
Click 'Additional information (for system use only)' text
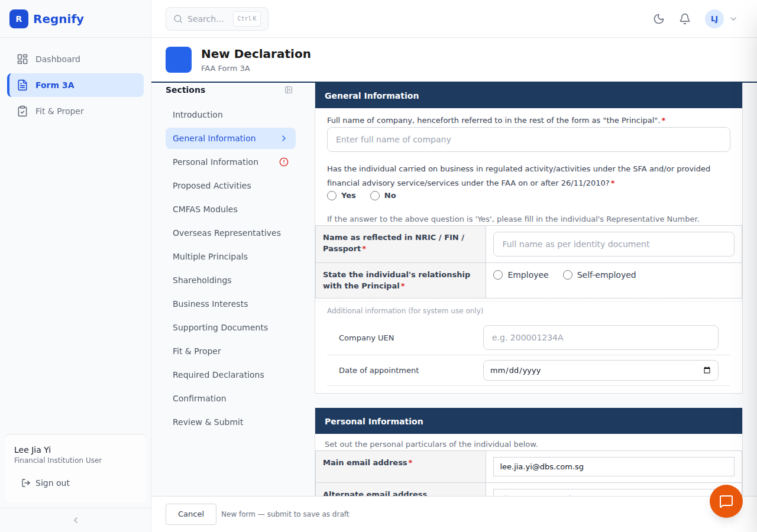point(405,311)
